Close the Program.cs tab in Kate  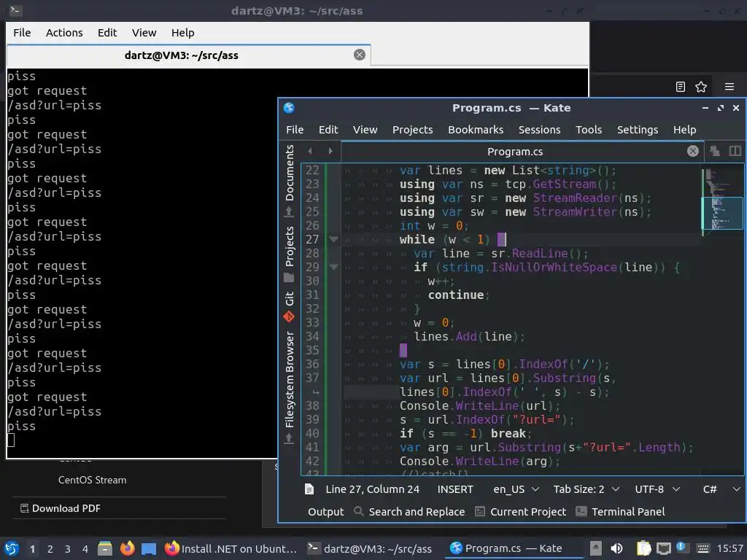pyautogui.click(x=693, y=152)
